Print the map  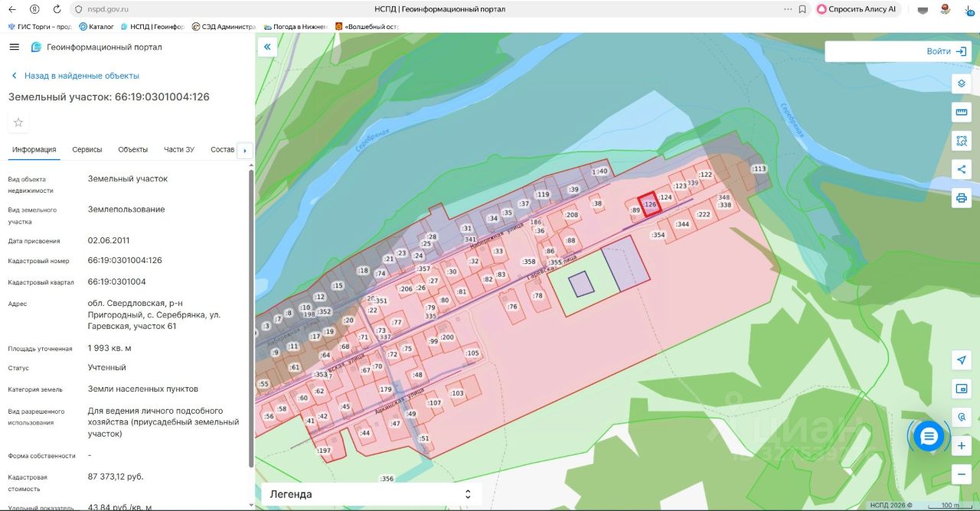coord(962,198)
